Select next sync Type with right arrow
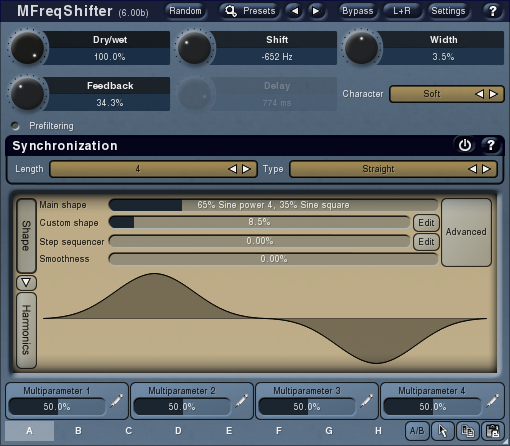Viewport: 510px width, 446px height. coord(487,169)
